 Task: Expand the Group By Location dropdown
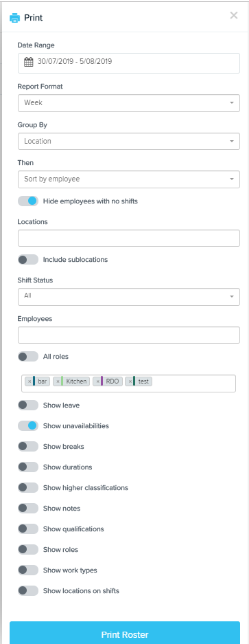point(129,142)
